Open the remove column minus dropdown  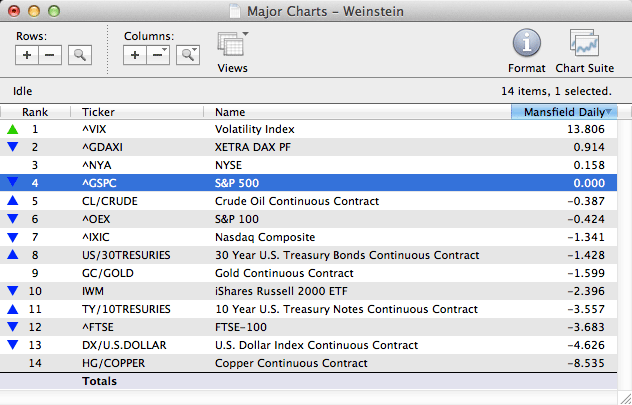pos(158,54)
